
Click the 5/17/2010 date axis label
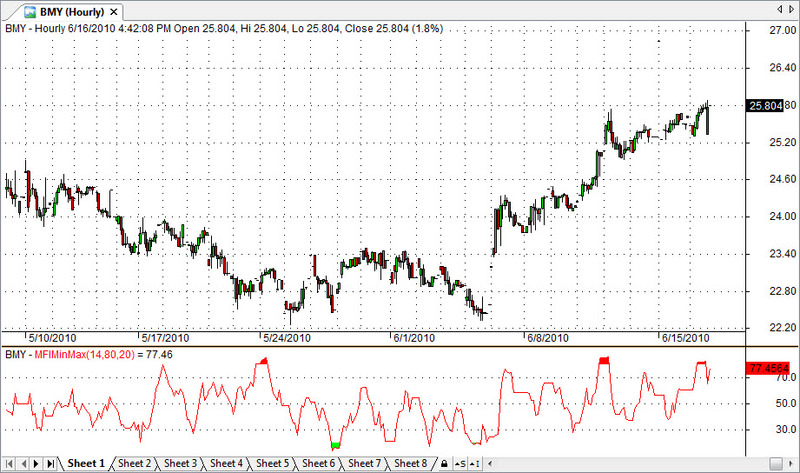[165, 338]
